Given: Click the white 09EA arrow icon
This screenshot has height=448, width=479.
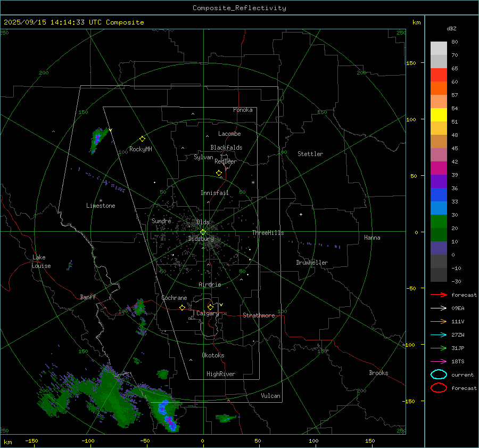Looking at the screenshot, I should 439,308.
